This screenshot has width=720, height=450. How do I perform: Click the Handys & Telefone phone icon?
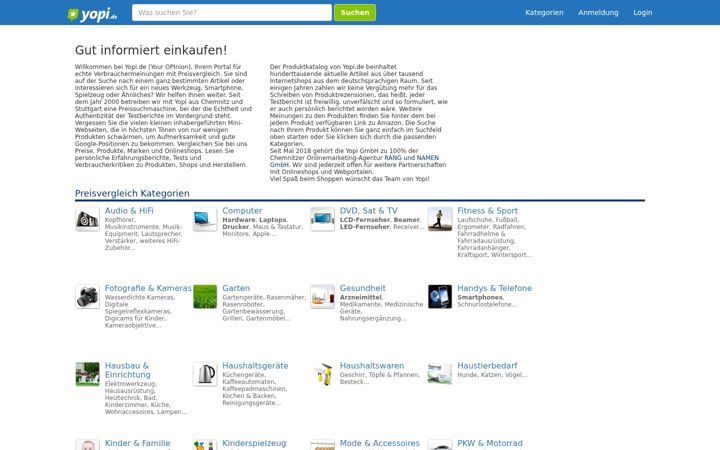(440, 297)
